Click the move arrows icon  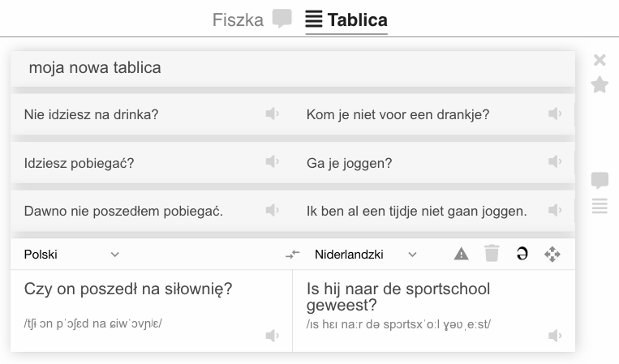click(552, 255)
